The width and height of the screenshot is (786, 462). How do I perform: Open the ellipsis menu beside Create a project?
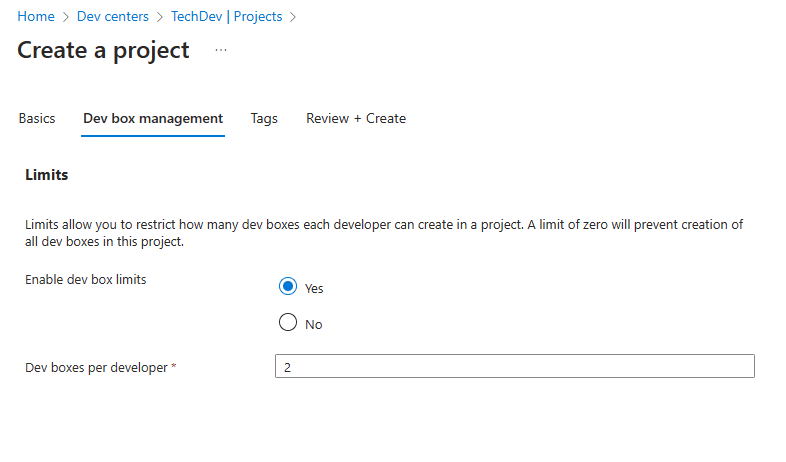click(221, 50)
